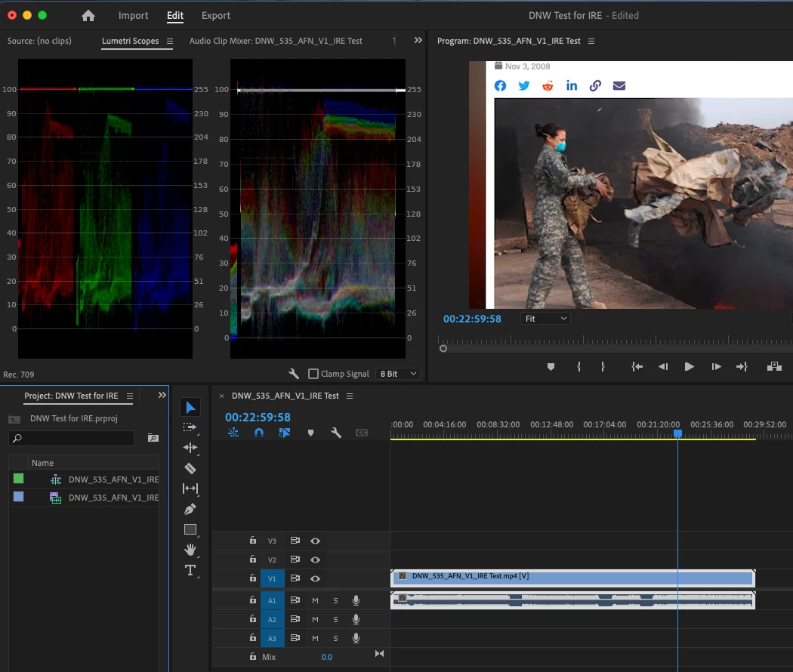Screen dimensions: 793x672
Task: Select the Type tool
Action: [x=190, y=570]
